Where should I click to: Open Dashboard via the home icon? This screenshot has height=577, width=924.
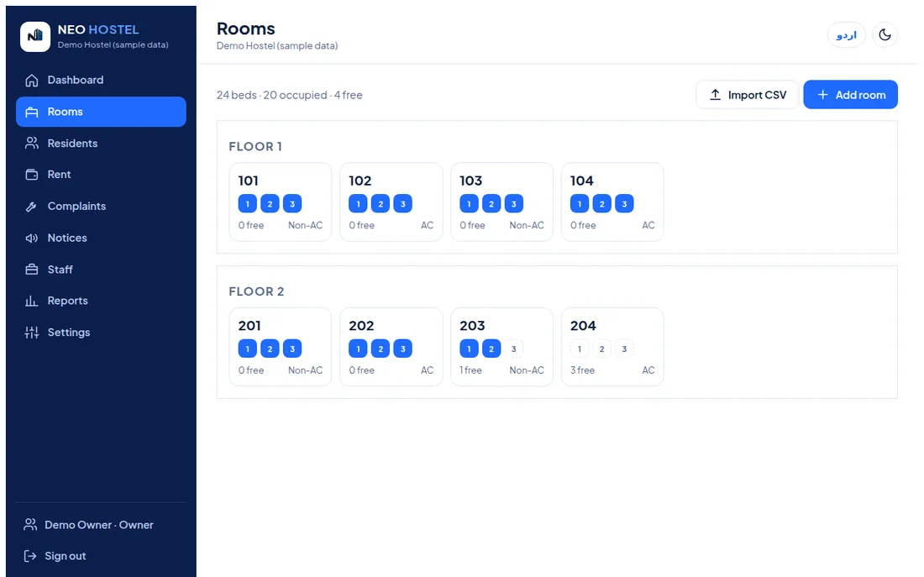pyautogui.click(x=32, y=80)
